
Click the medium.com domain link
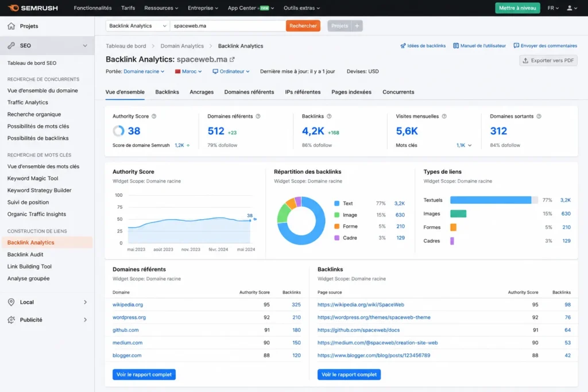127,343
